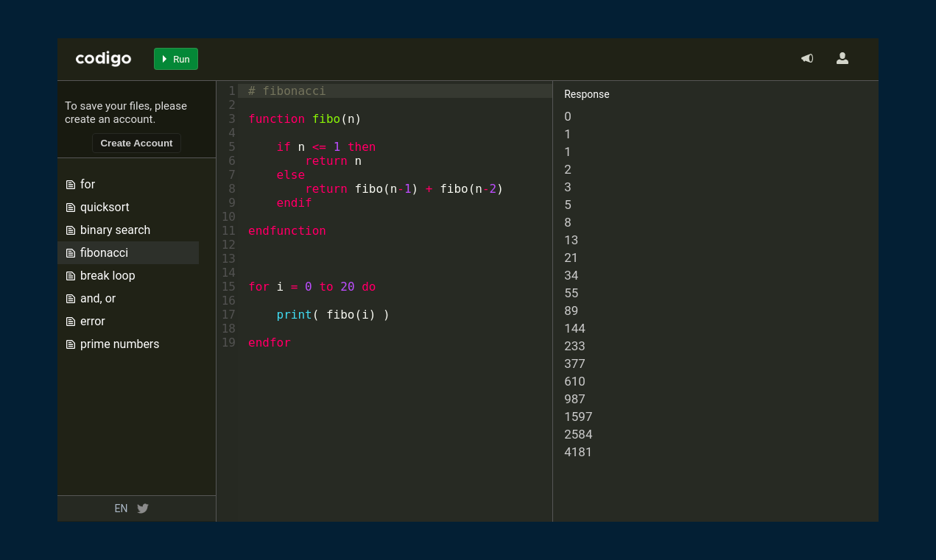Click file icon beside fibonacci

[x=71, y=253]
